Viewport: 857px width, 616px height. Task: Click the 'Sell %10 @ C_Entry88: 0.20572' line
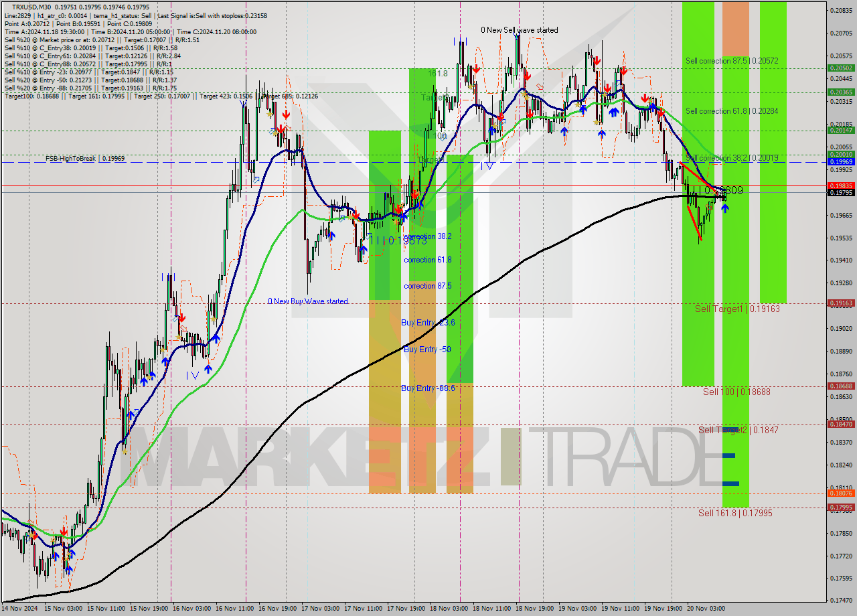[x=89, y=64]
